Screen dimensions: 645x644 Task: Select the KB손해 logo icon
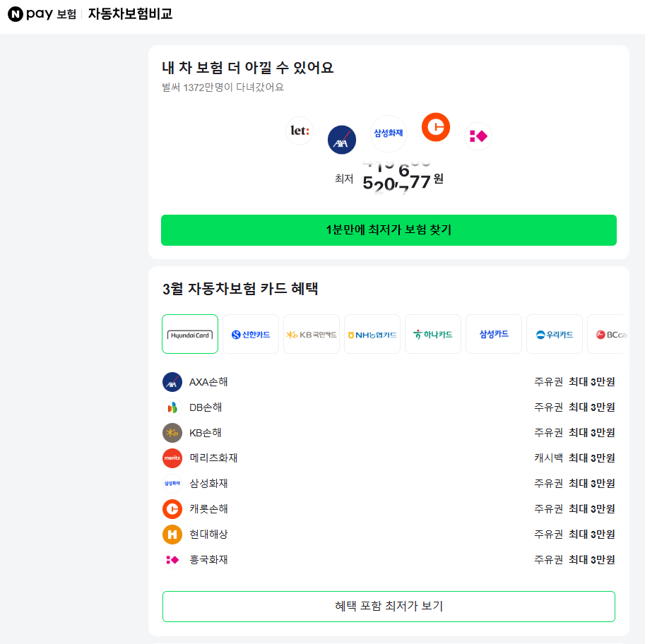coord(171,432)
